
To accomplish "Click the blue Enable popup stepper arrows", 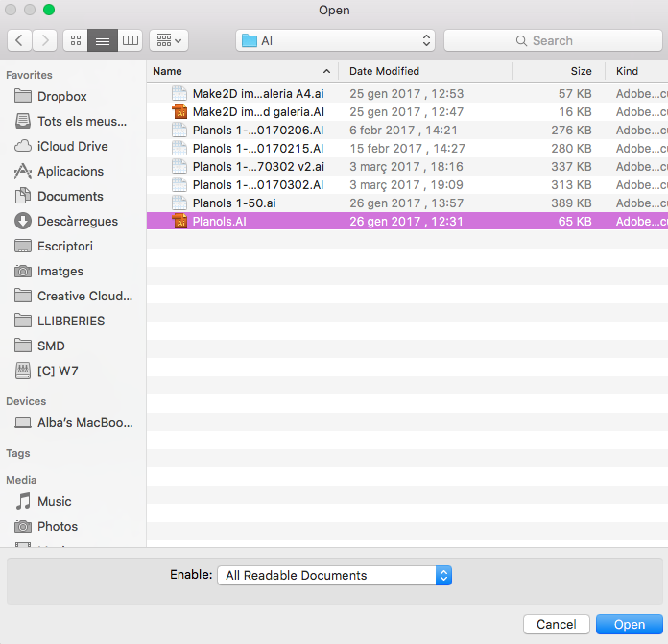I will 443,576.
